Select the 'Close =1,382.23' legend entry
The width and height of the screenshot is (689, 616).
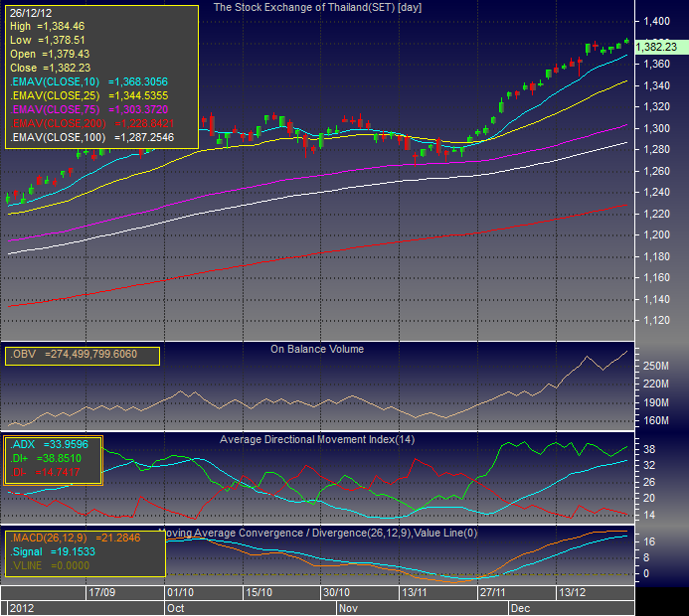50,68
